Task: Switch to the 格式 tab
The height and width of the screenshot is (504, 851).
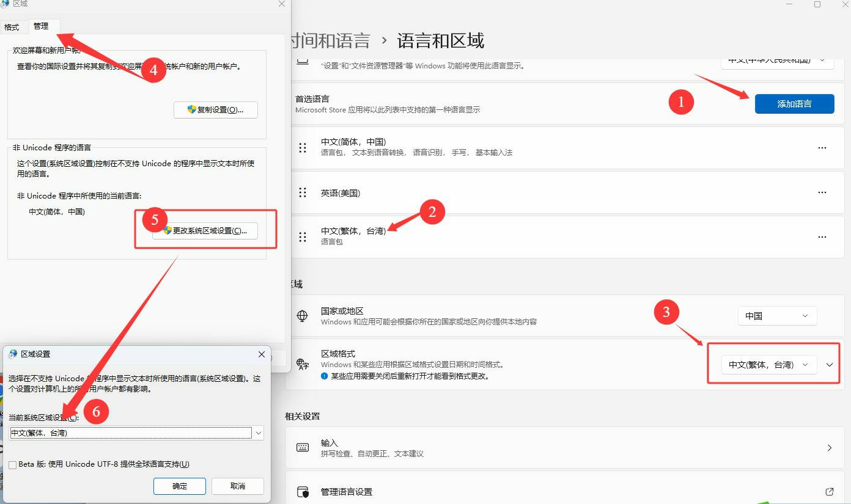Action: coord(12,27)
